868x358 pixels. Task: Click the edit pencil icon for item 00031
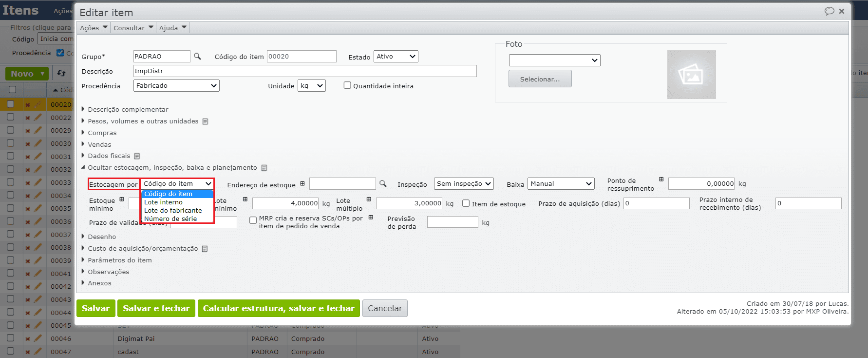tap(38, 156)
